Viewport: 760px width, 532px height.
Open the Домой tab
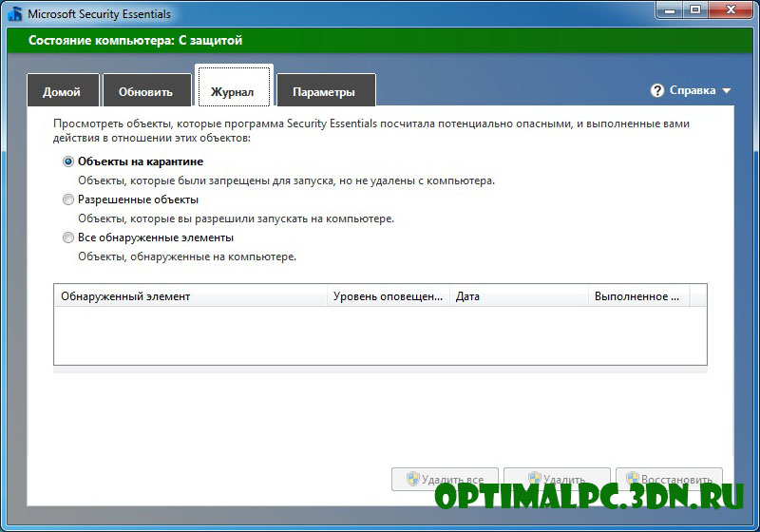[63, 90]
